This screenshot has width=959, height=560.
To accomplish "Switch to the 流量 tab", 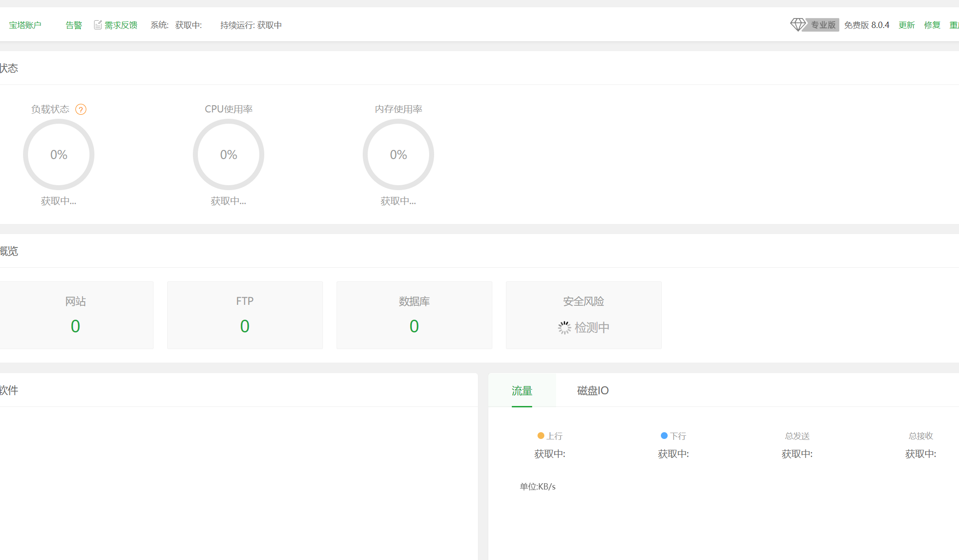I will tap(522, 391).
